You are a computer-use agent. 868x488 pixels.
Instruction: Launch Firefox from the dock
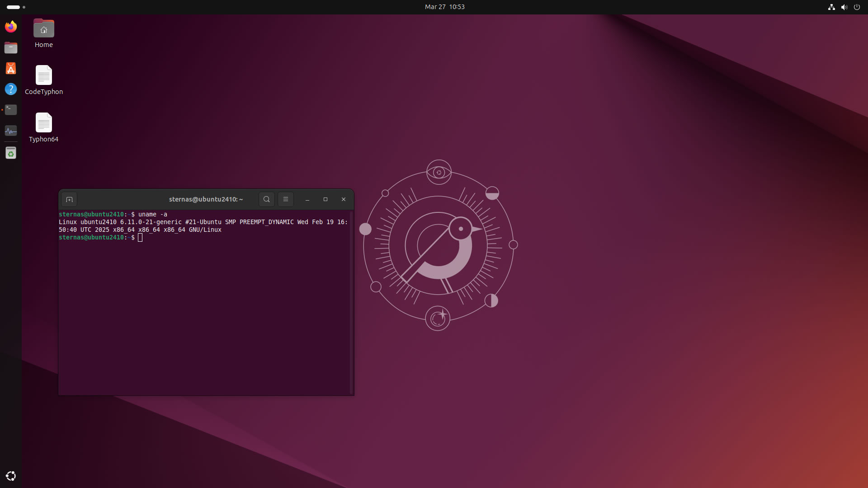click(11, 27)
